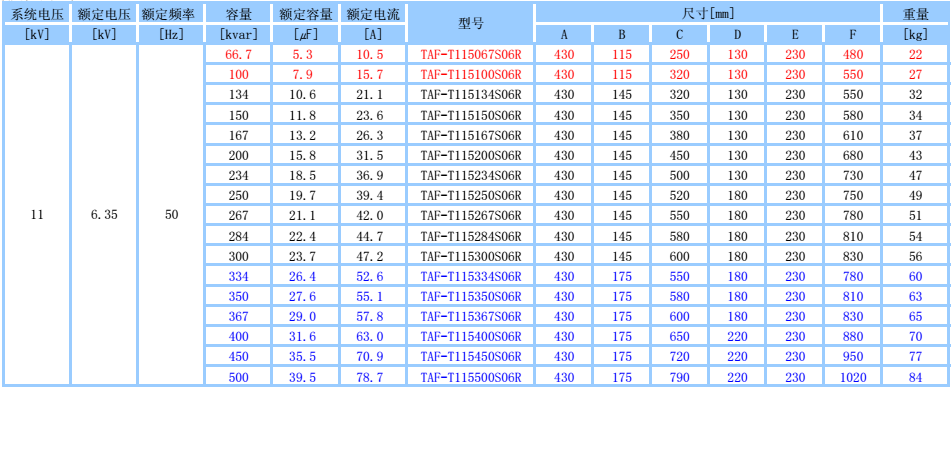Click rated current value 42.0
Screen dimensions: 951x460
pyautogui.click(x=372, y=216)
